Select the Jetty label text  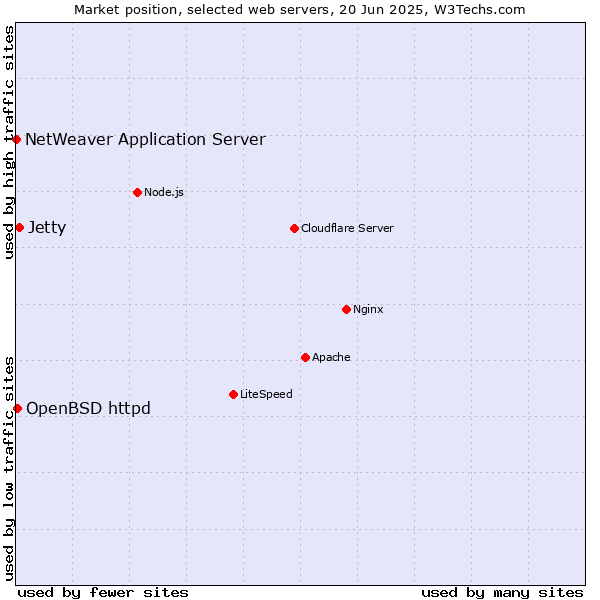[x=47, y=228]
